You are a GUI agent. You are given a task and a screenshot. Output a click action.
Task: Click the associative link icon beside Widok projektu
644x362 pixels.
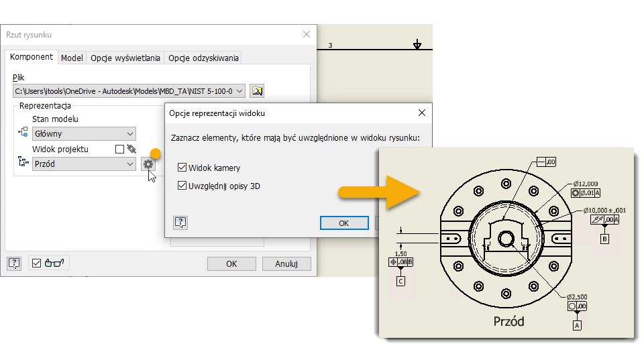tap(131, 149)
